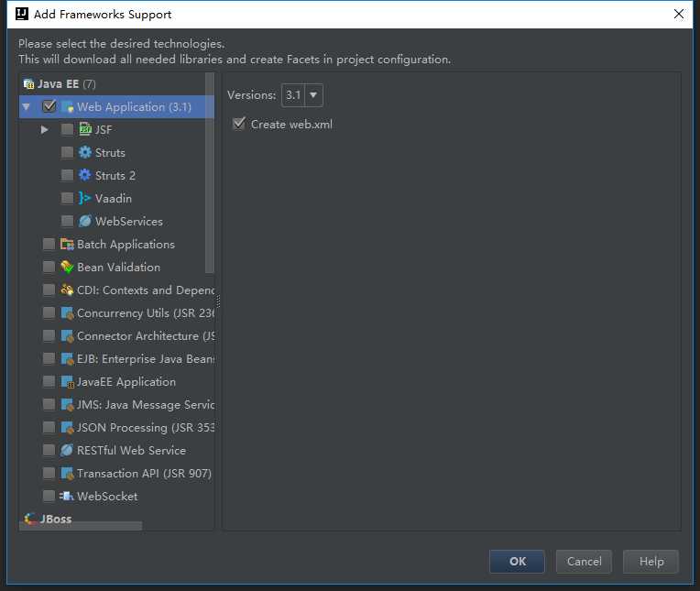Click the JMS Java Message Service icon

coord(67,405)
